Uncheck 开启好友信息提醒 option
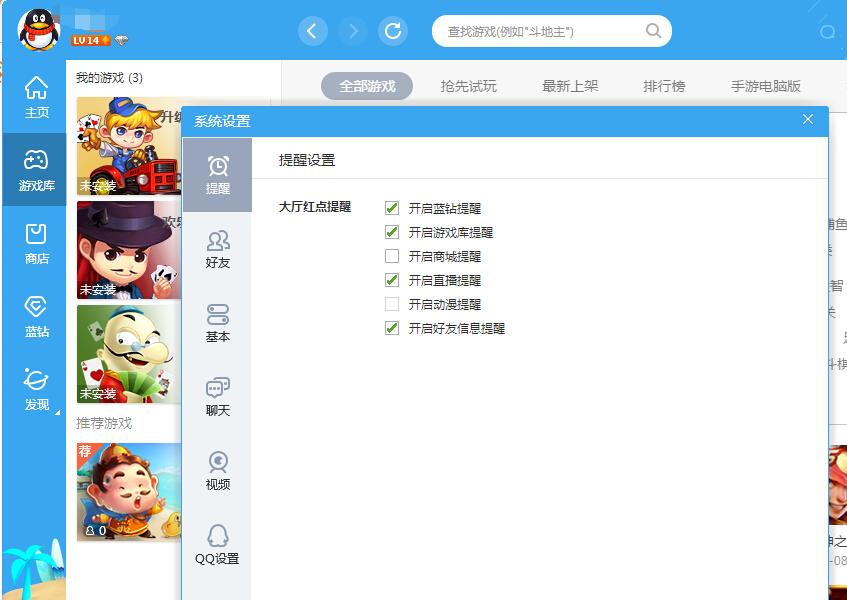This screenshot has height=600, width=847. point(392,328)
